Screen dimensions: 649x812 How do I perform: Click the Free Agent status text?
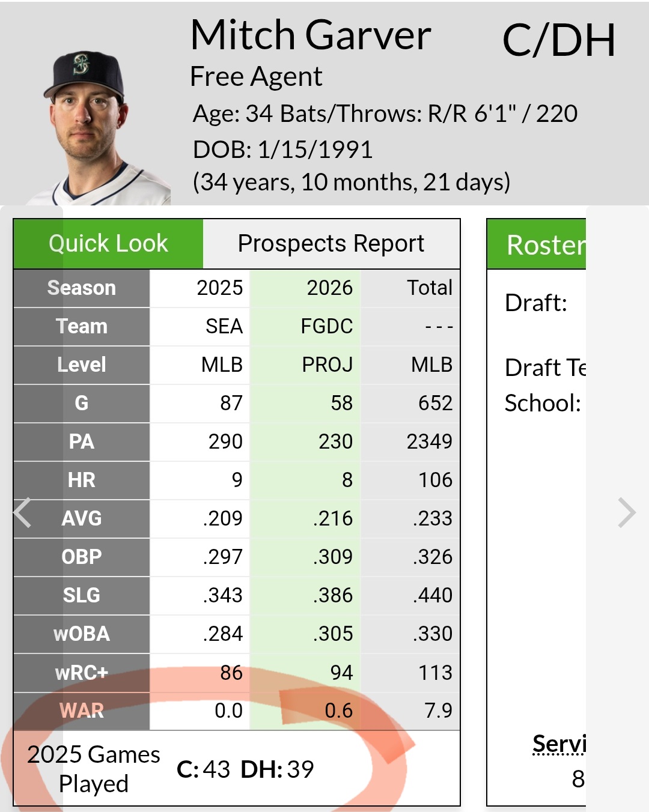256,77
